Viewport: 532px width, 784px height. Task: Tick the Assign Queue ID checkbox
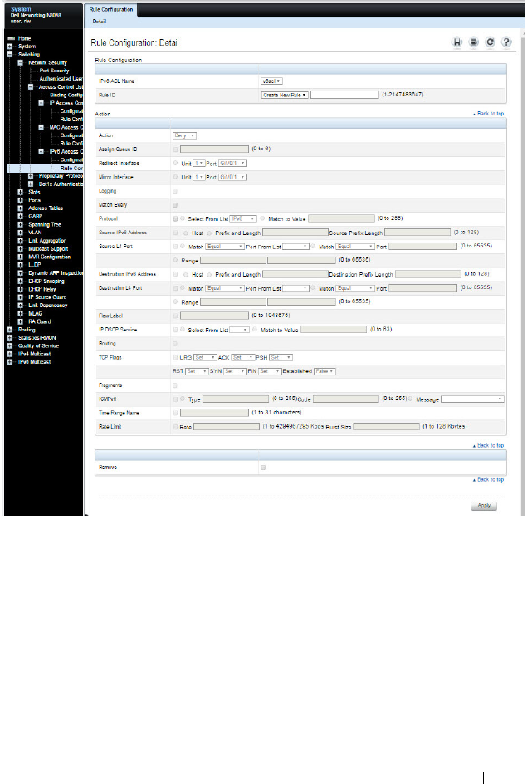coord(175,149)
